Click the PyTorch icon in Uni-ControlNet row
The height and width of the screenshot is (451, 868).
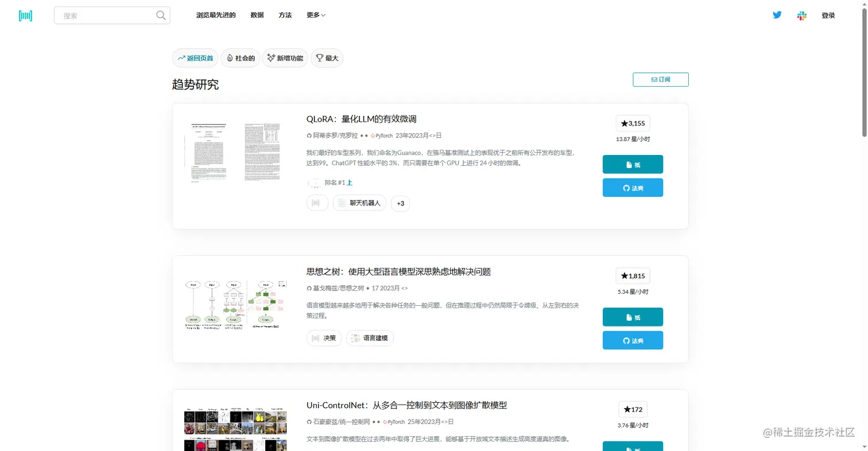(x=385, y=422)
